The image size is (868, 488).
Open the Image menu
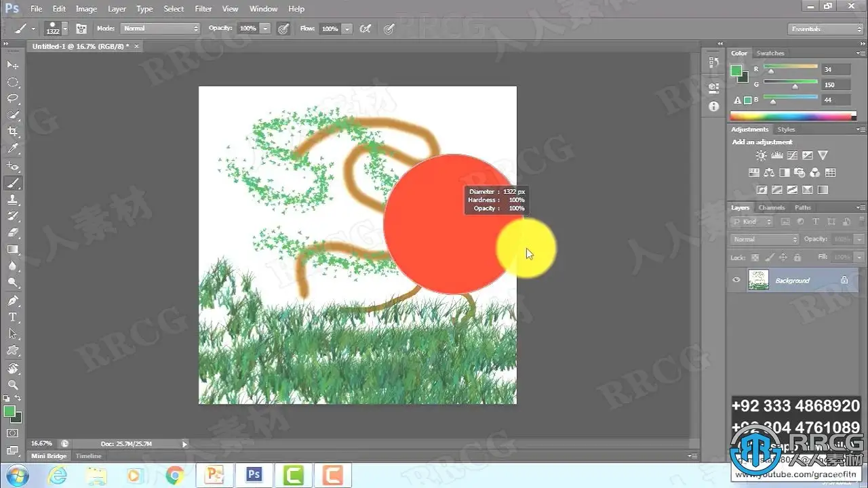click(86, 9)
